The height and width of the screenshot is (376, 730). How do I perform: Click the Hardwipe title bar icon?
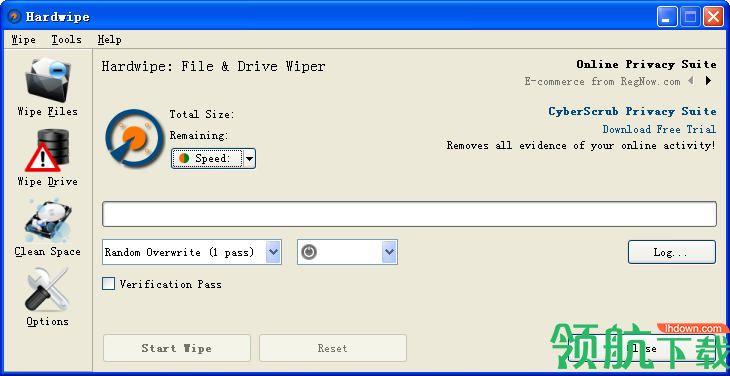coord(14,17)
